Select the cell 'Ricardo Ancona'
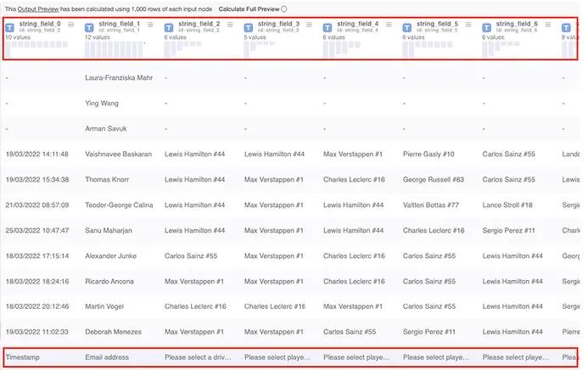588x370 pixels. [x=109, y=282]
